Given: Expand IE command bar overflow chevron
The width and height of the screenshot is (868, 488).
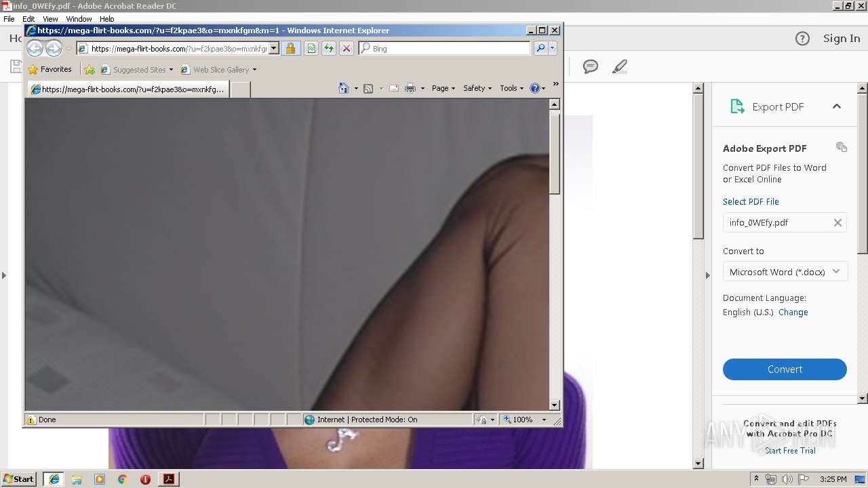Looking at the screenshot, I should coord(555,84).
